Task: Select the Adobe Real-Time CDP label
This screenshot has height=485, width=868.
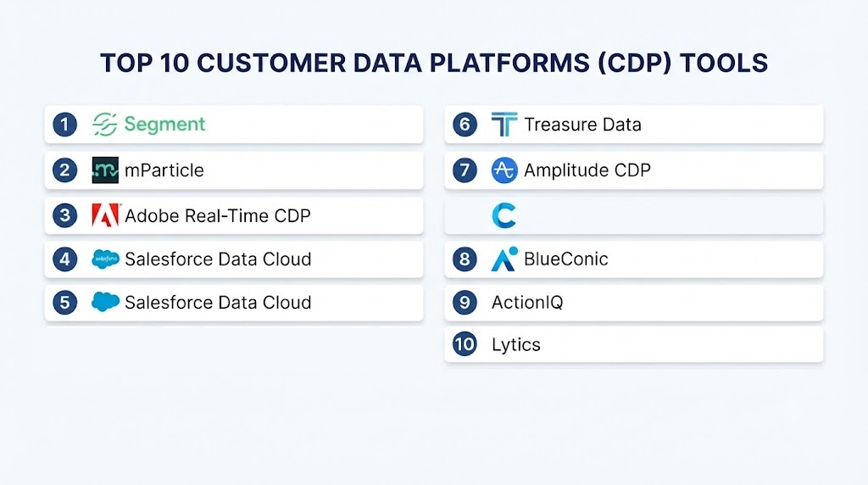Action: (x=218, y=215)
